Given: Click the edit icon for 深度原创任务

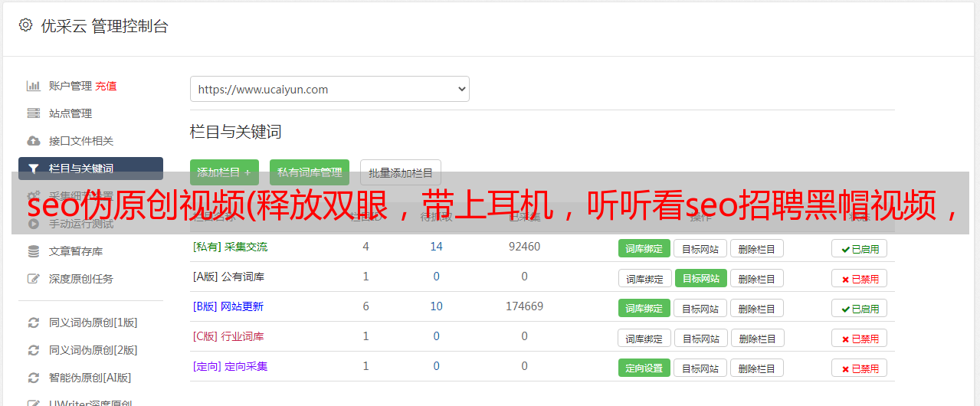Looking at the screenshot, I should 33,279.
